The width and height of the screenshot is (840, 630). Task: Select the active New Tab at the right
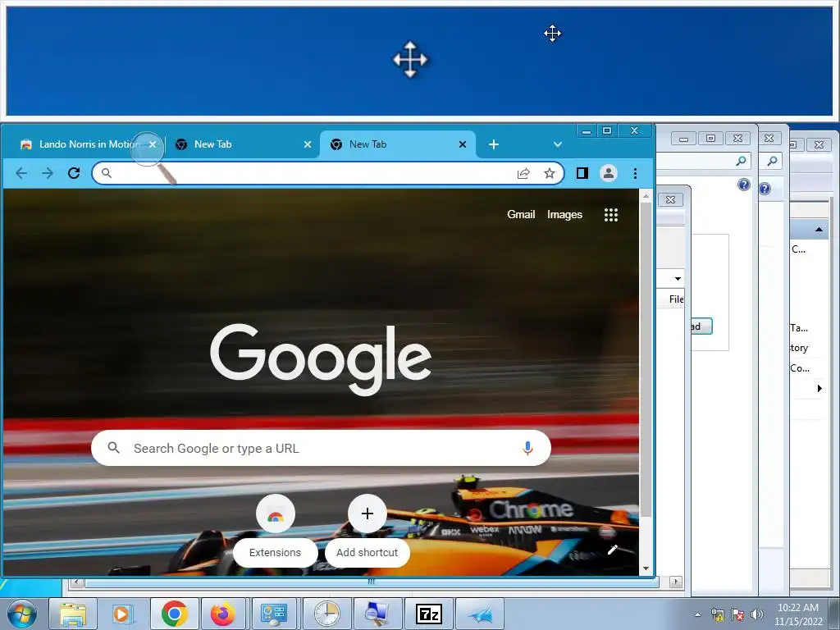click(396, 144)
